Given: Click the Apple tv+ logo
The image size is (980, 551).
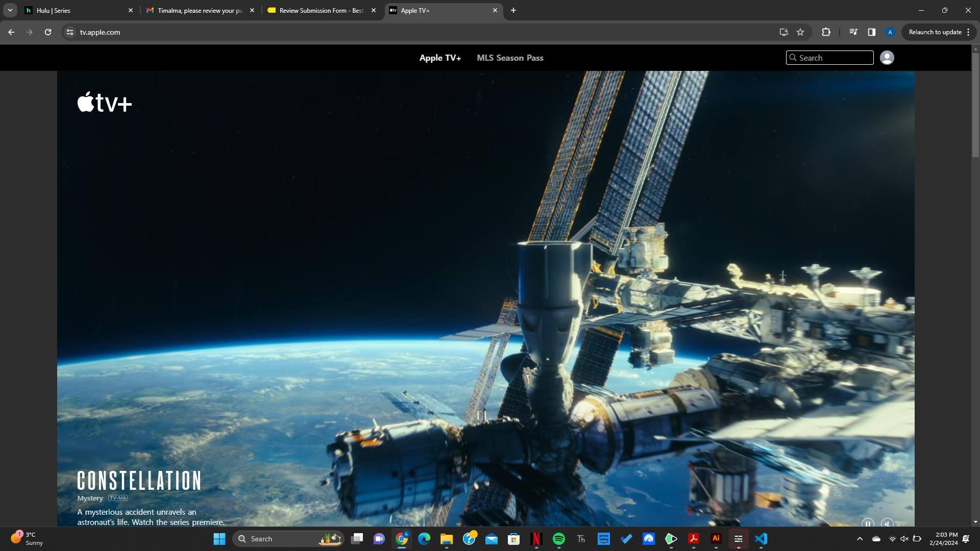Looking at the screenshot, I should coord(105,102).
